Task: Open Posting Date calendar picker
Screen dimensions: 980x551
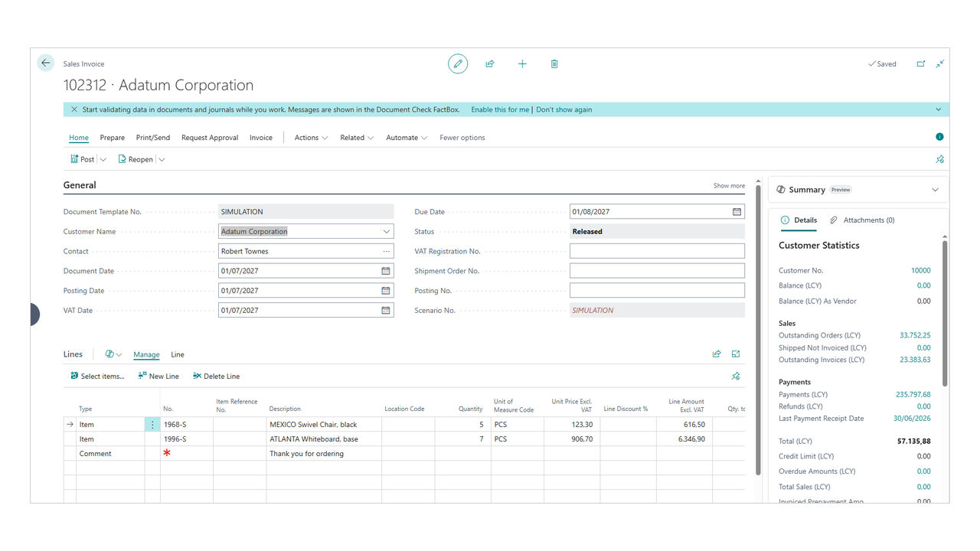Action: tap(386, 291)
